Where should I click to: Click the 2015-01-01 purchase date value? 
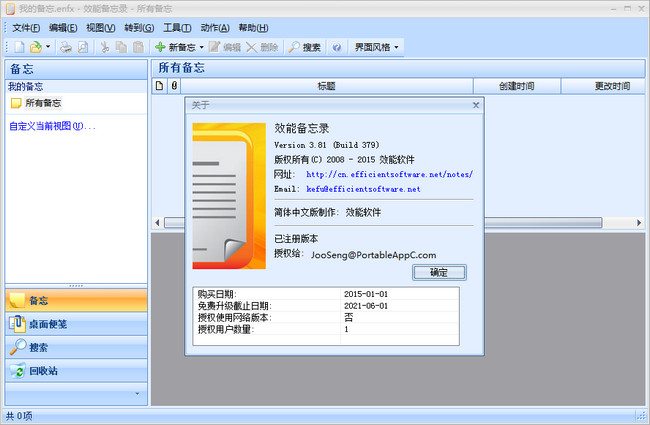[366, 294]
